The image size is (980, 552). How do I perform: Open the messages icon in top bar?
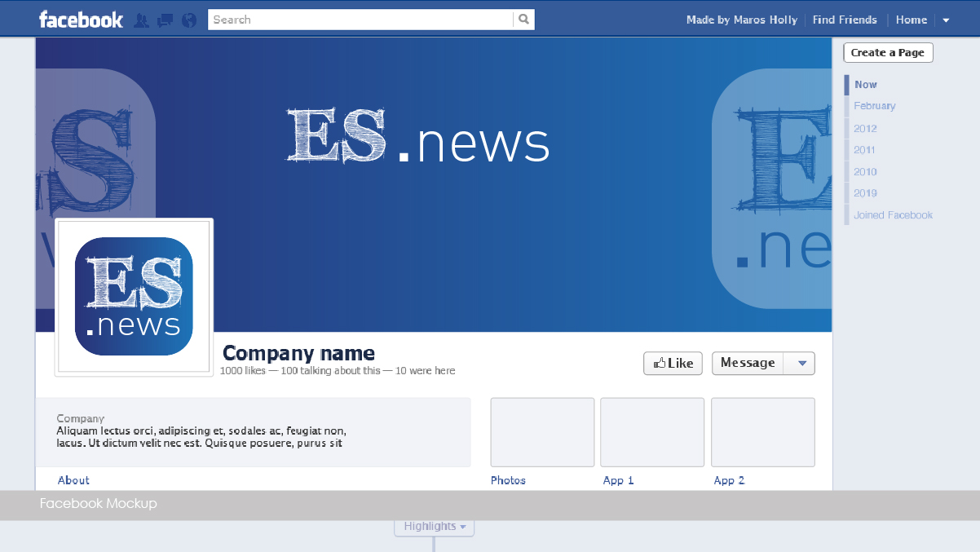(x=165, y=20)
